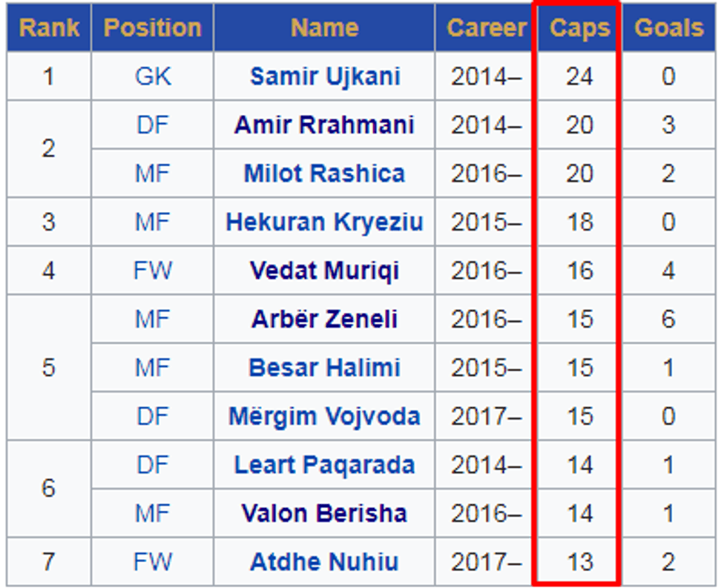Select the Besar Halimi link
The width and height of the screenshot is (727, 588).
pos(324,368)
